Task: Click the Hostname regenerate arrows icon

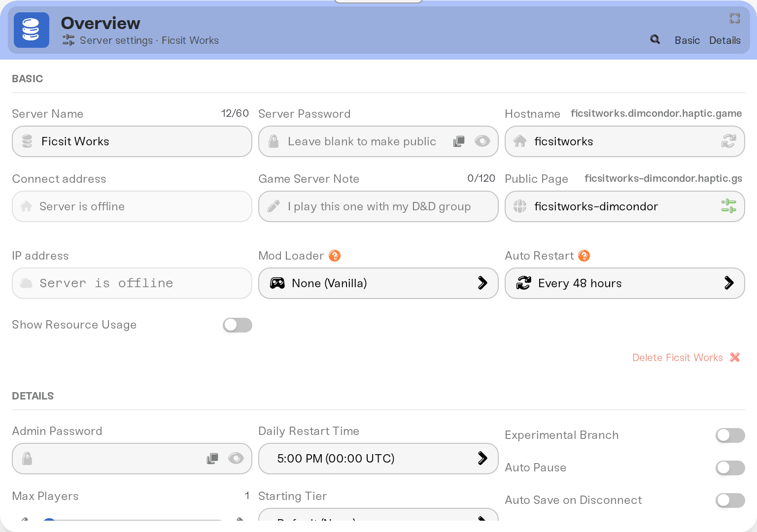Action: (x=729, y=141)
